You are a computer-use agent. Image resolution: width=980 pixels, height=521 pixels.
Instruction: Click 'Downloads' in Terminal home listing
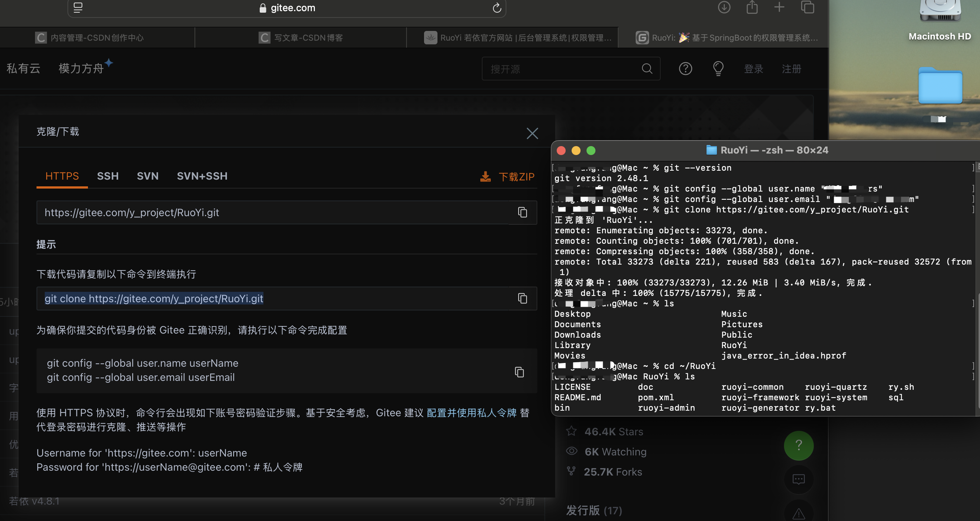pyautogui.click(x=578, y=335)
